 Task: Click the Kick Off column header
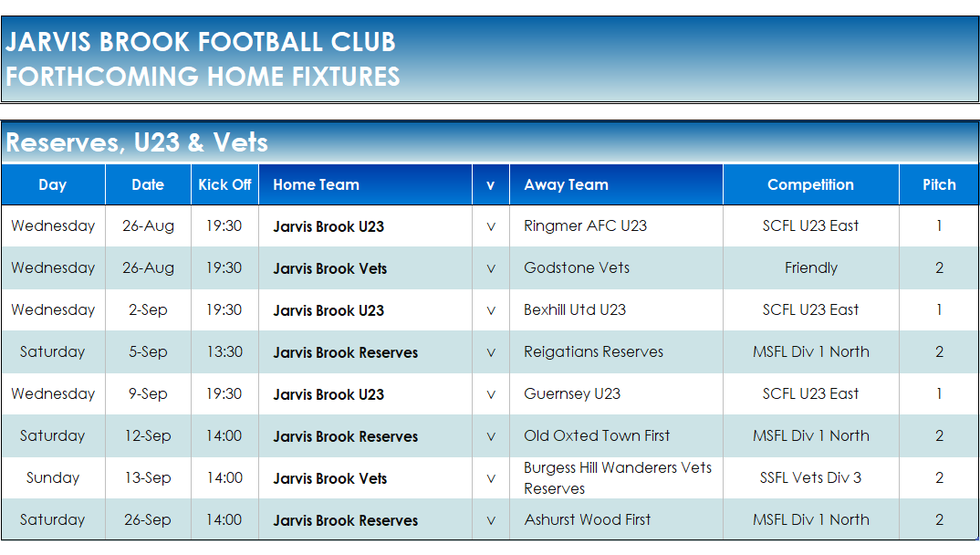click(x=225, y=184)
